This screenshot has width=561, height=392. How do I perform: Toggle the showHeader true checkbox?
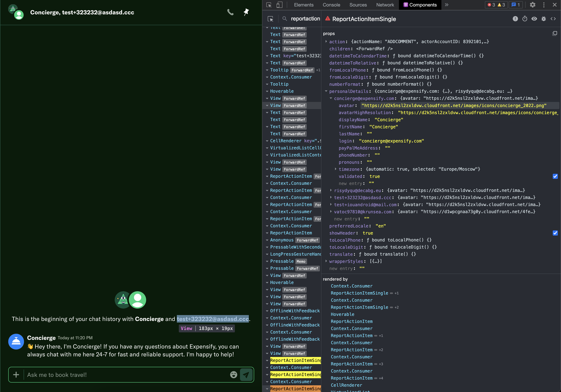(x=555, y=233)
